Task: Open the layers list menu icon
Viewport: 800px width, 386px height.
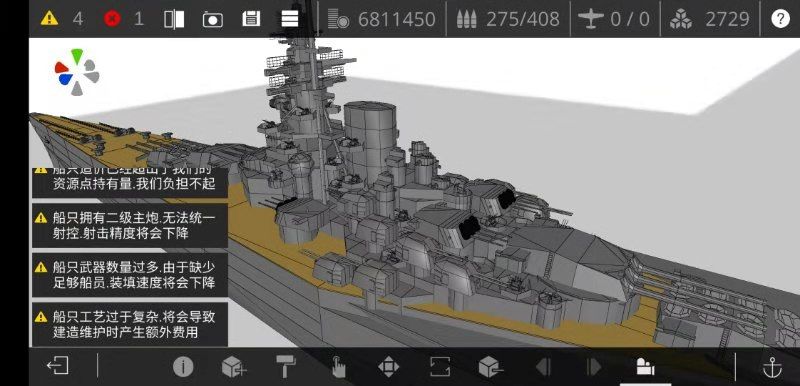Action: pyautogui.click(x=289, y=19)
